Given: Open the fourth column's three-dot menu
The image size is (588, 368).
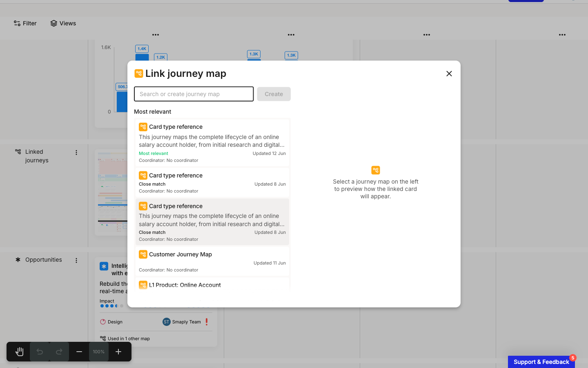Looking at the screenshot, I should [562, 35].
